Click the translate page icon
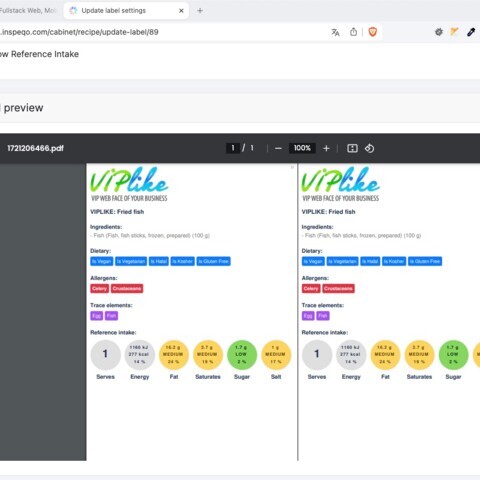The width and height of the screenshot is (480, 480). (x=335, y=32)
